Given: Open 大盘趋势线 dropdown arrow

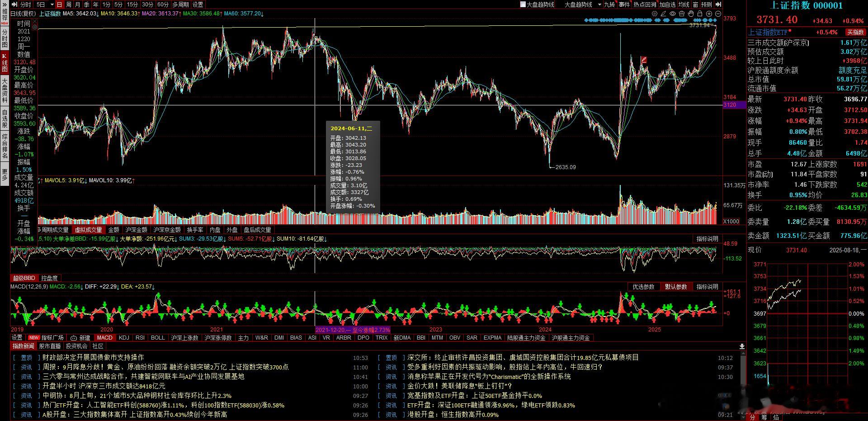Looking at the screenshot, I should point(599,5).
